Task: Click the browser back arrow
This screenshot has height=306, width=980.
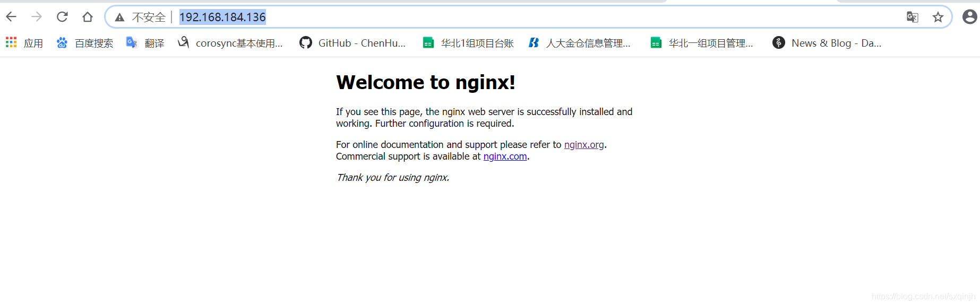Action: tap(11, 17)
